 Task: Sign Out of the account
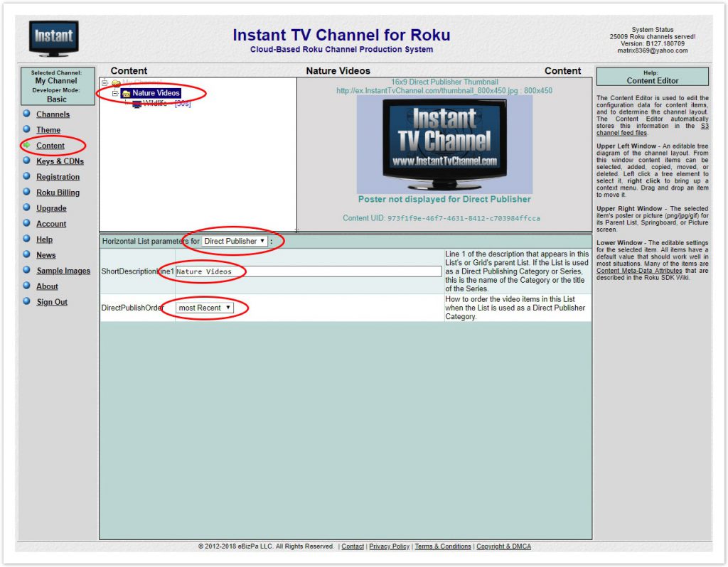click(x=52, y=302)
